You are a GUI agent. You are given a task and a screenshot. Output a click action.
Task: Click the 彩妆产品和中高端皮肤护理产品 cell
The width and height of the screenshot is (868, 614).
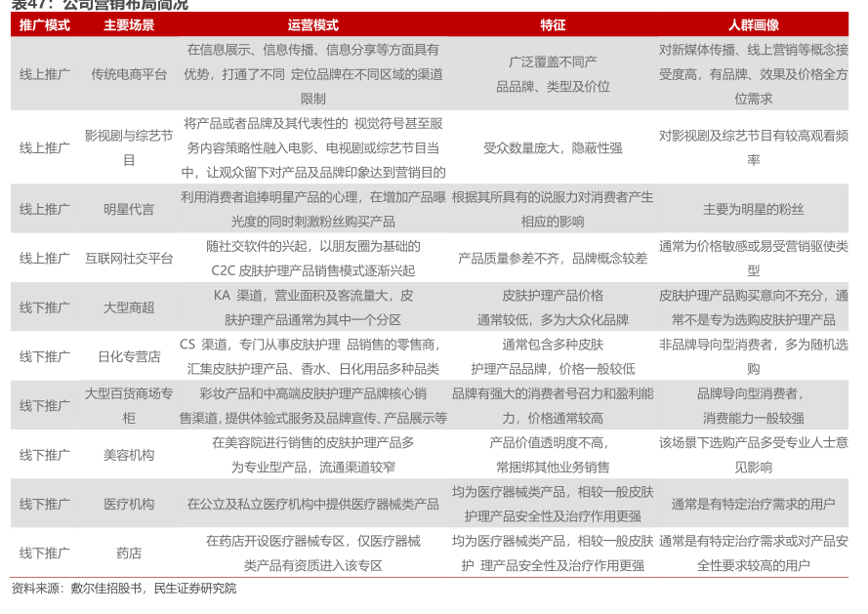click(x=313, y=406)
